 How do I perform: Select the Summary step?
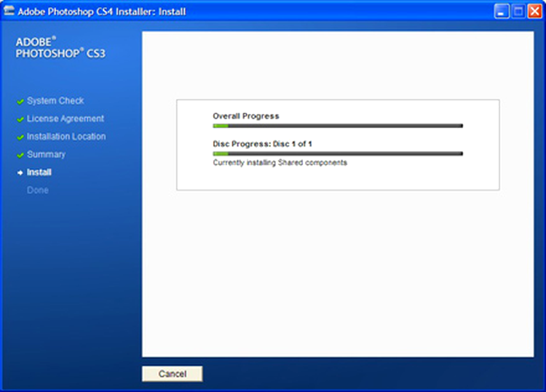(x=46, y=154)
